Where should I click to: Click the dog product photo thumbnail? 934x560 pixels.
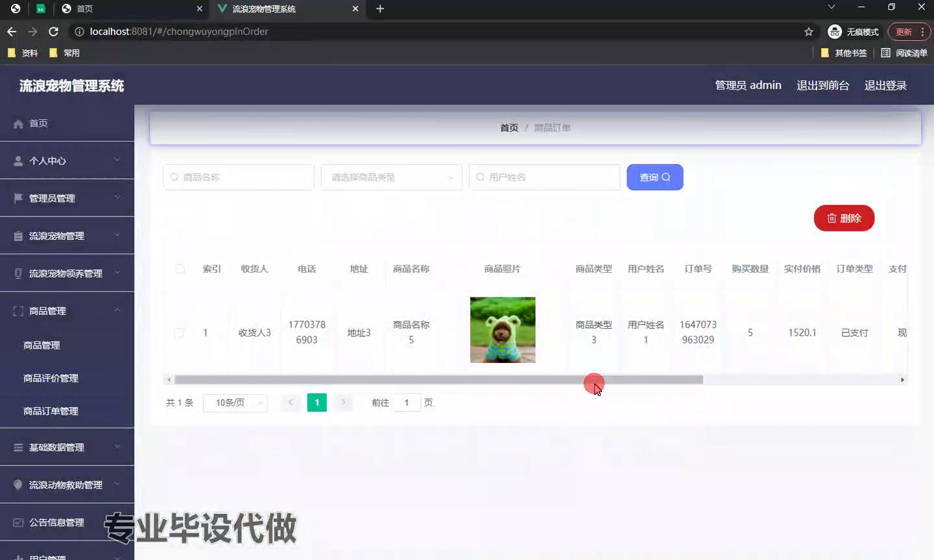pyautogui.click(x=503, y=330)
